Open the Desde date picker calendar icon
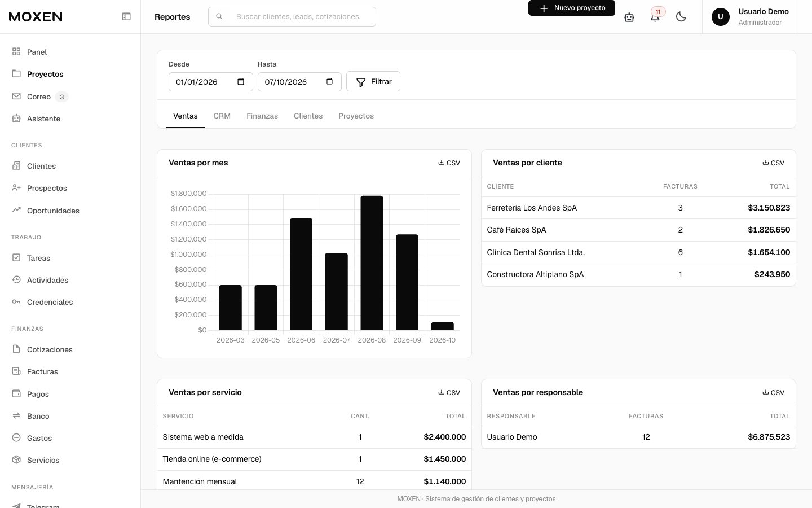812x508 pixels. (241, 82)
